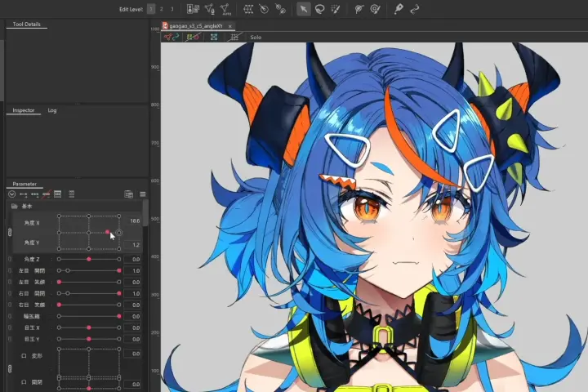
Task: Open the Tool Details panel tab
Action: pyautogui.click(x=27, y=24)
